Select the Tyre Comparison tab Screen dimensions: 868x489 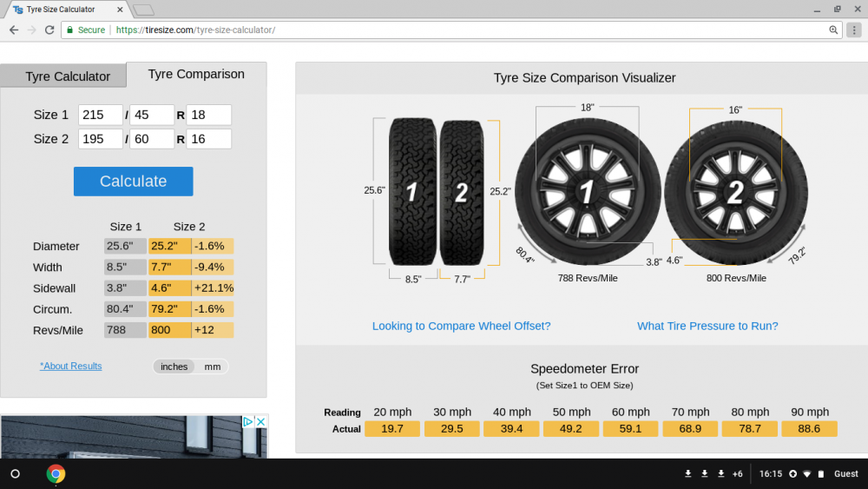pyautogui.click(x=196, y=74)
